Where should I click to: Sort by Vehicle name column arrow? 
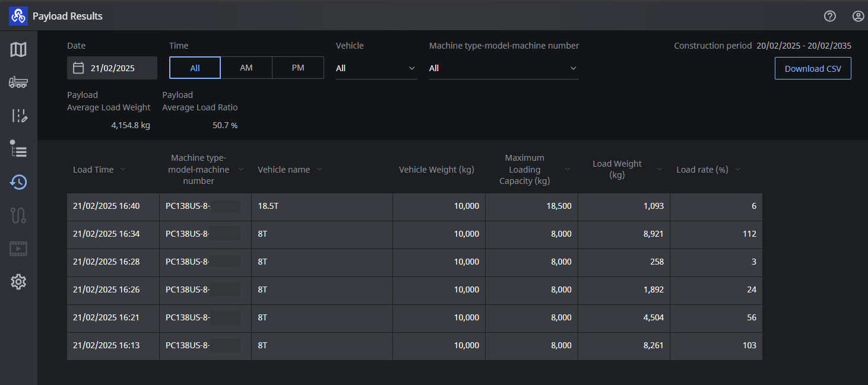point(319,170)
